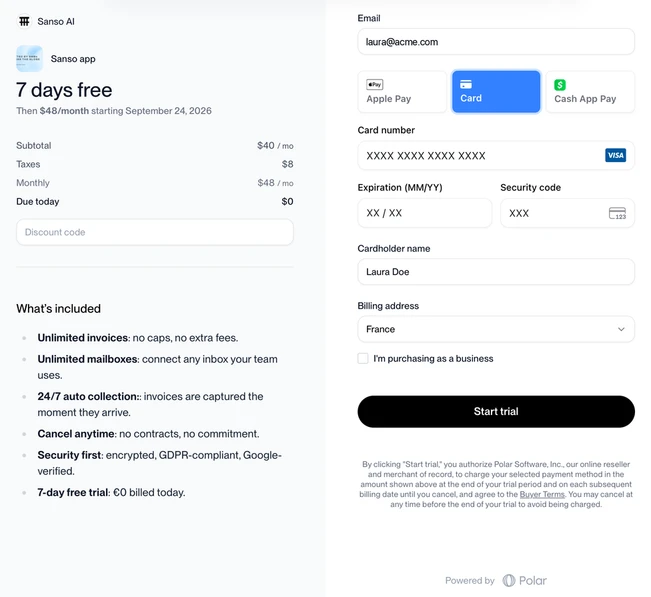Click the 'Sanso app' product name
The image size is (651, 597).
pos(73,59)
